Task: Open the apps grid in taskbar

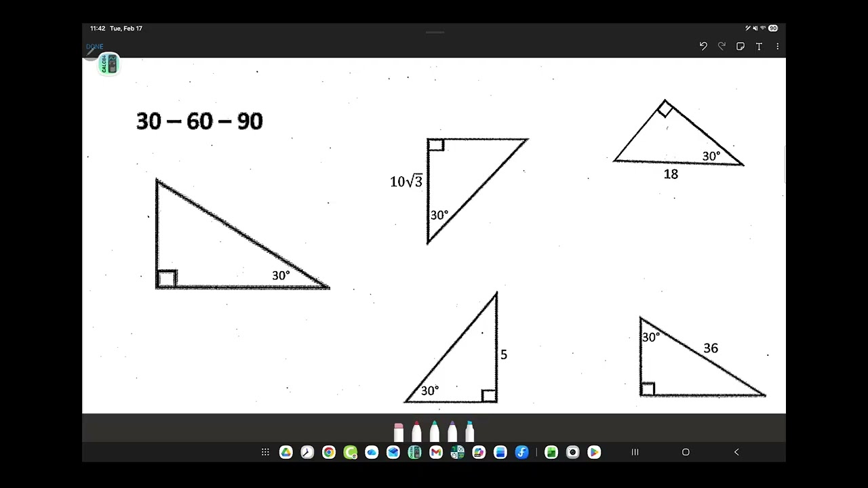Action: pyautogui.click(x=265, y=452)
